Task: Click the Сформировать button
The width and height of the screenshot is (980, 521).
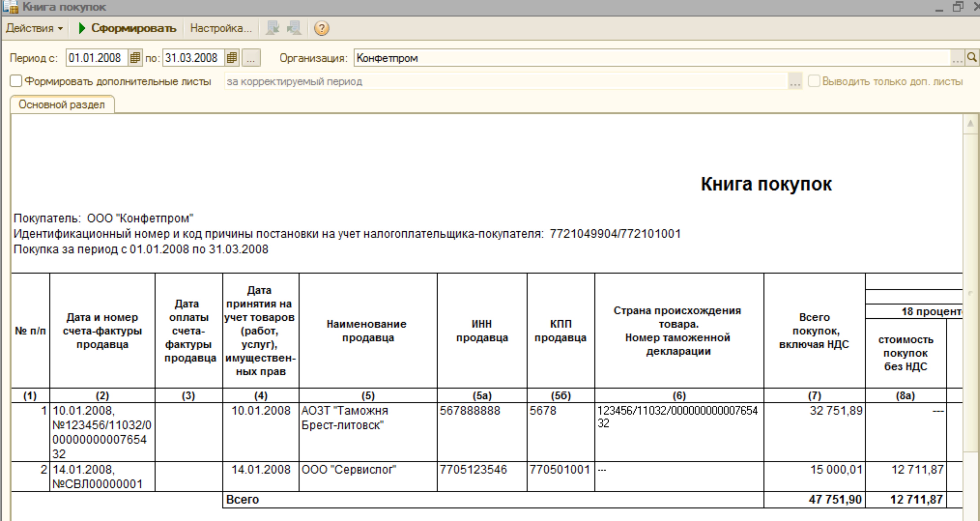Action: [x=127, y=29]
